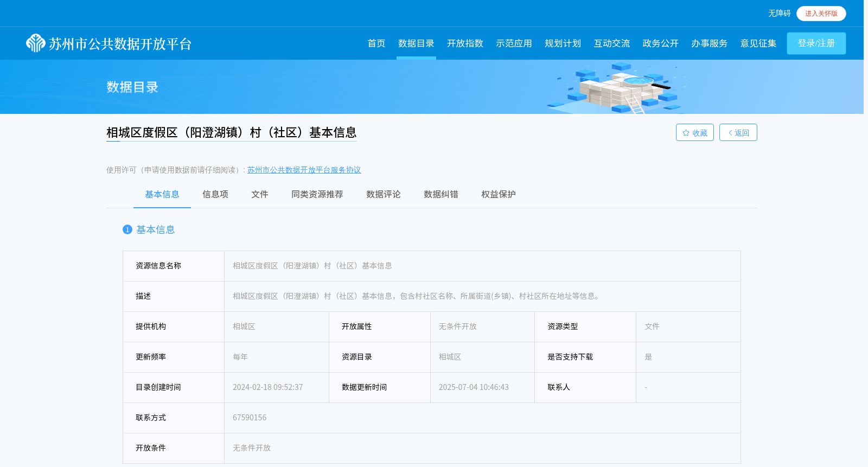This screenshot has height=467, width=868.
Task: Click the 联系人 label cell
Action: pos(585,387)
